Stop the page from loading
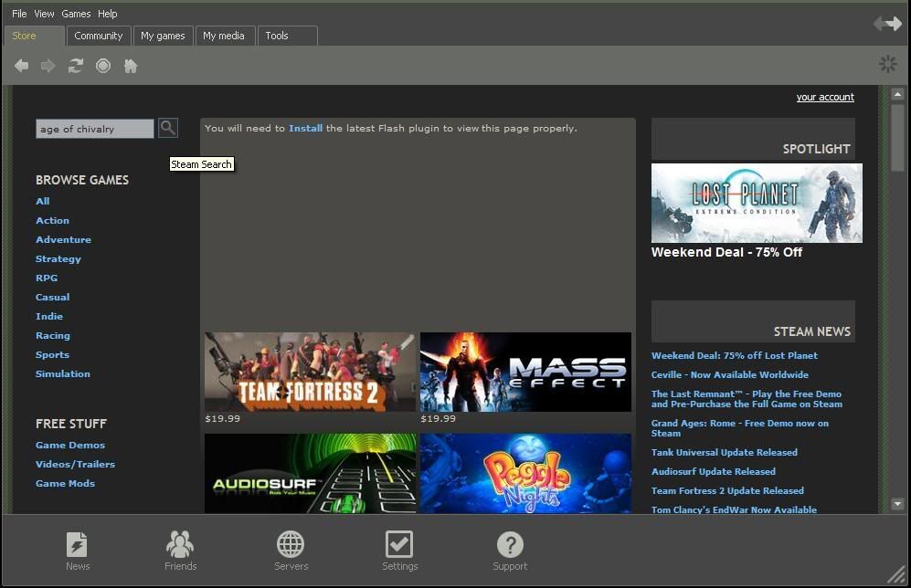Image resolution: width=911 pixels, height=588 pixels. (x=103, y=66)
